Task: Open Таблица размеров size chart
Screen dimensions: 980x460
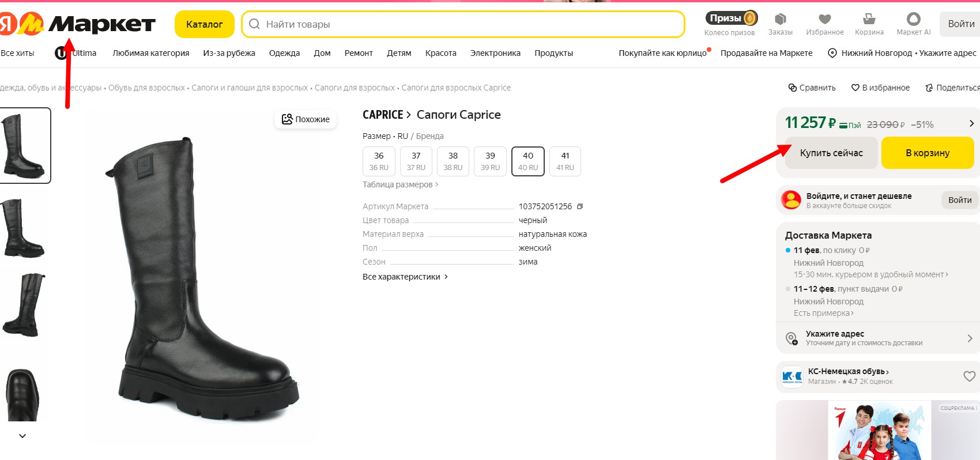Action: [401, 184]
